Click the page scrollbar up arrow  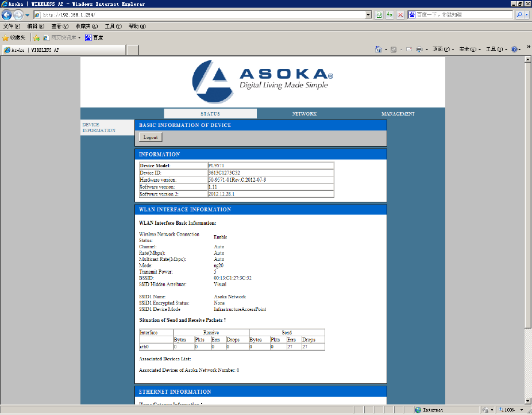(x=527, y=59)
